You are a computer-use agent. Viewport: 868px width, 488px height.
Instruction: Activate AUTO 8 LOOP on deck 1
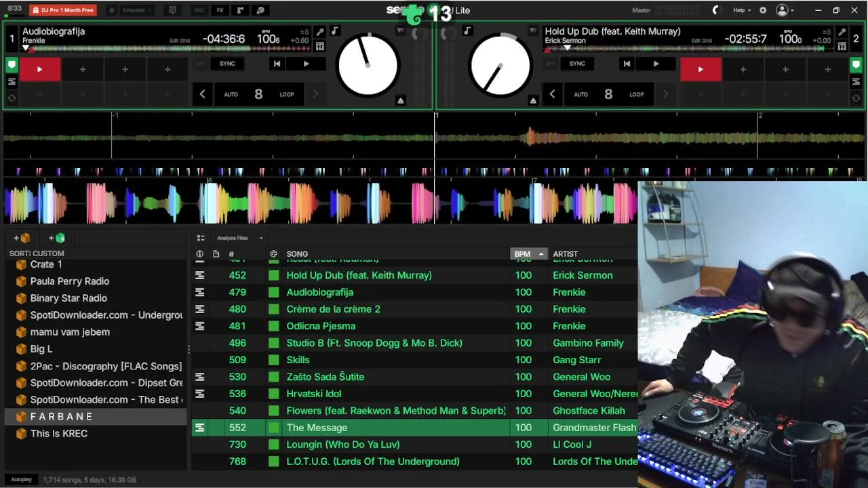258,94
